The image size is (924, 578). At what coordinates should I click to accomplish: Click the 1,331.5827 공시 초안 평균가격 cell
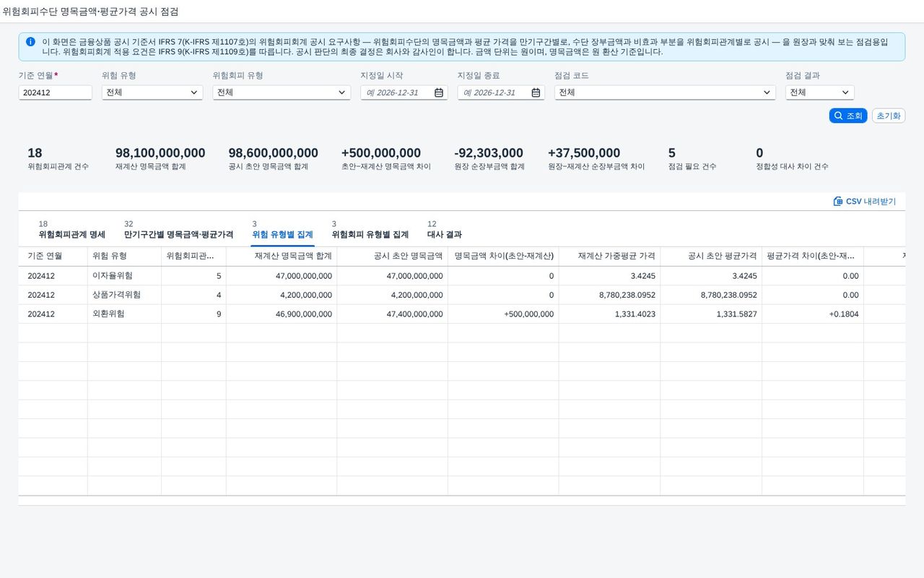point(711,314)
